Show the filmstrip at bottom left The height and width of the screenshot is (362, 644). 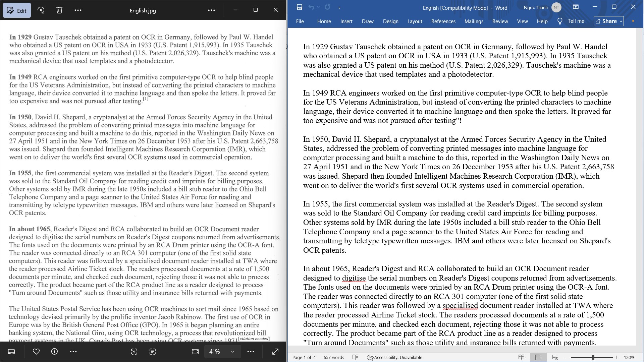11,352
